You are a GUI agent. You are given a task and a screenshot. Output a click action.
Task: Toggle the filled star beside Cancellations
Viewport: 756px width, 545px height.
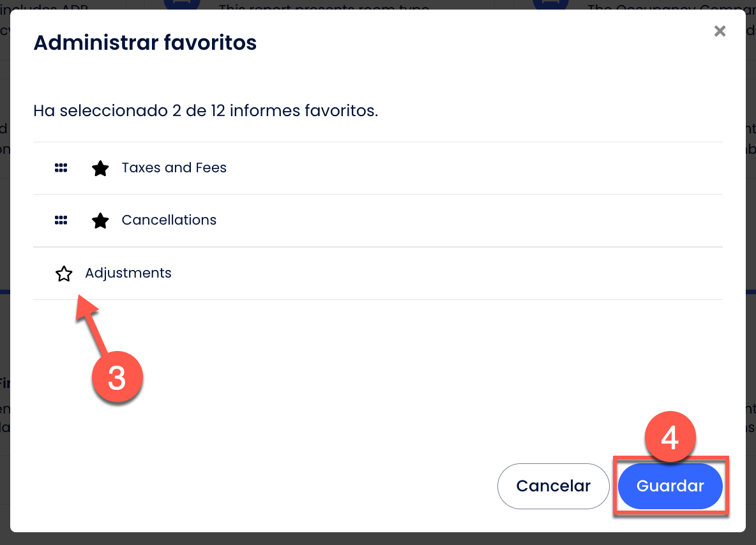(x=100, y=221)
